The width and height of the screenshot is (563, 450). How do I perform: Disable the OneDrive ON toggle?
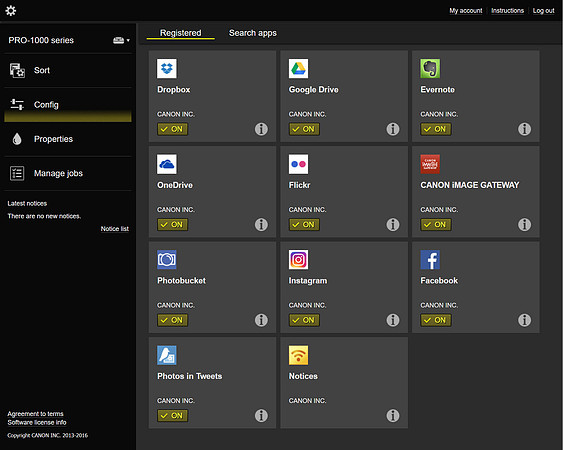[x=172, y=224]
